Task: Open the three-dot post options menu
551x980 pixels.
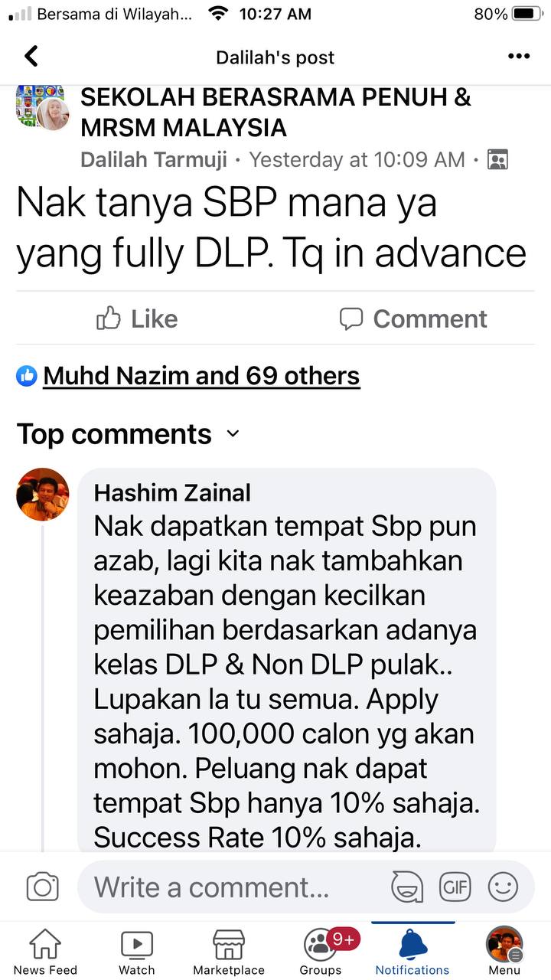Action: (x=519, y=57)
